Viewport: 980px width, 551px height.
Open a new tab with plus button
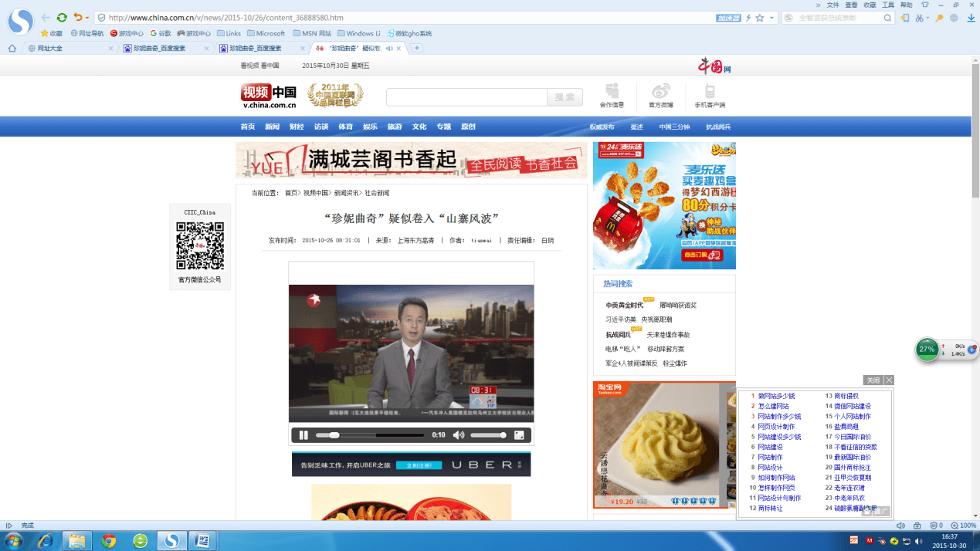[417, 48]
